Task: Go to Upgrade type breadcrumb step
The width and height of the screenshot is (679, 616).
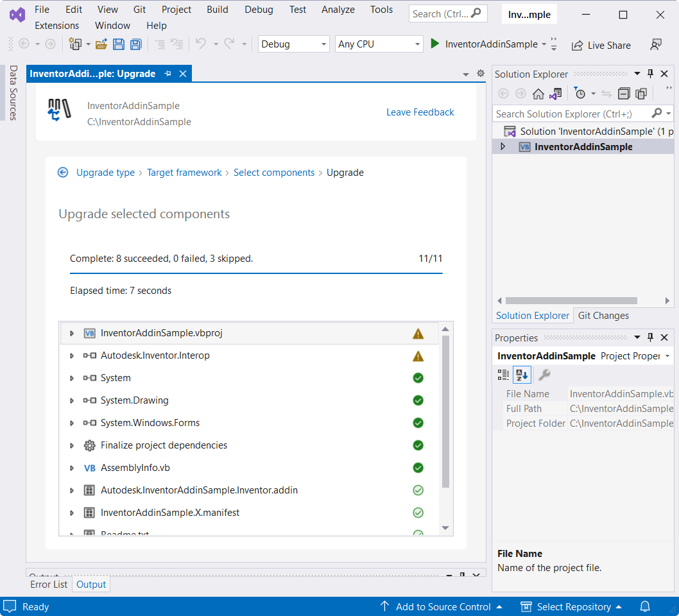Action: [105, 173]
